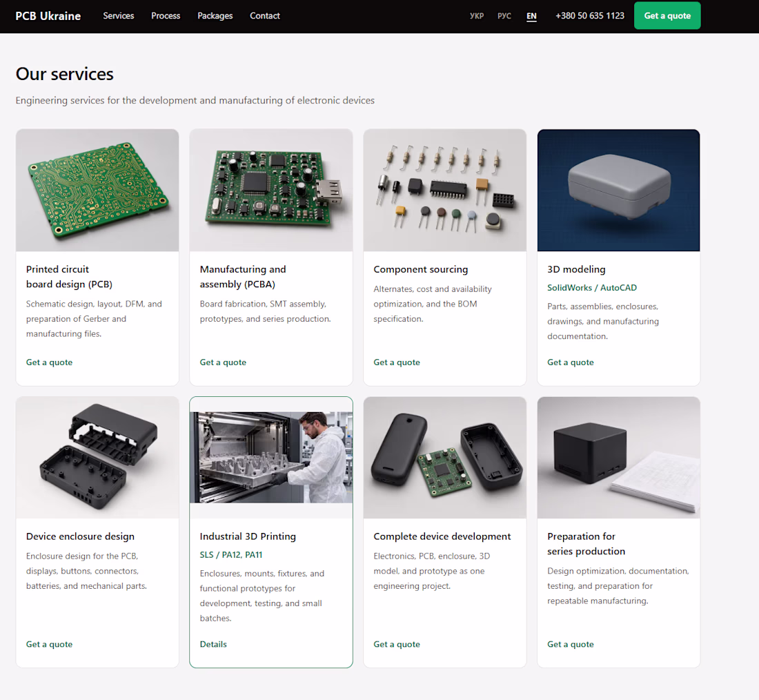
Task: Click the Preparation for series production title
Action: tap(586, 544)
